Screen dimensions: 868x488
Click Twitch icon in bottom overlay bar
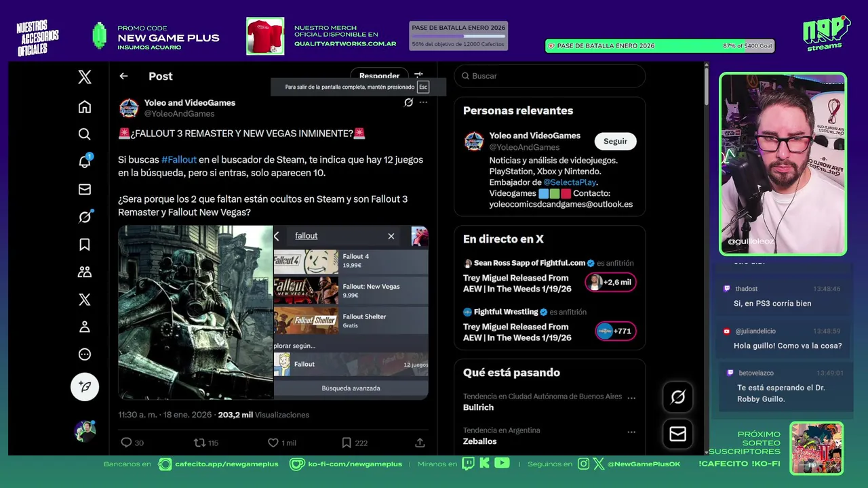[x=469, y=464]
